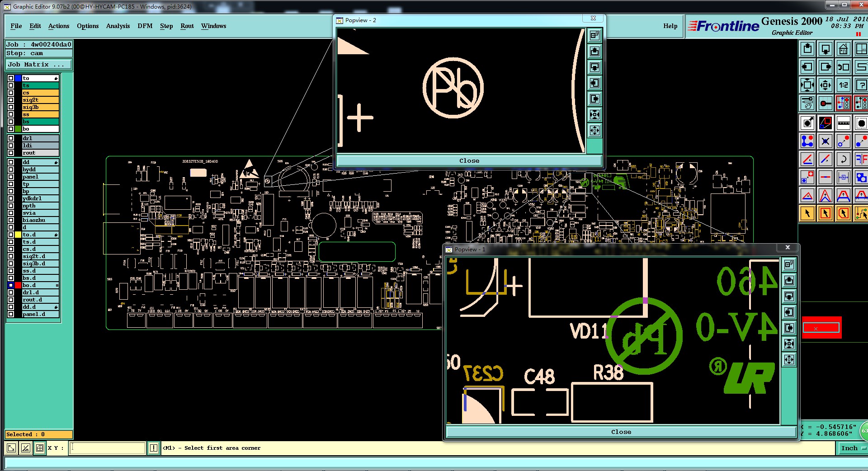The height and width of the screenshot is (471, 868).
Task: Click the snap key icon on grid
Action: pyautogui.click(x=826, y=103)
